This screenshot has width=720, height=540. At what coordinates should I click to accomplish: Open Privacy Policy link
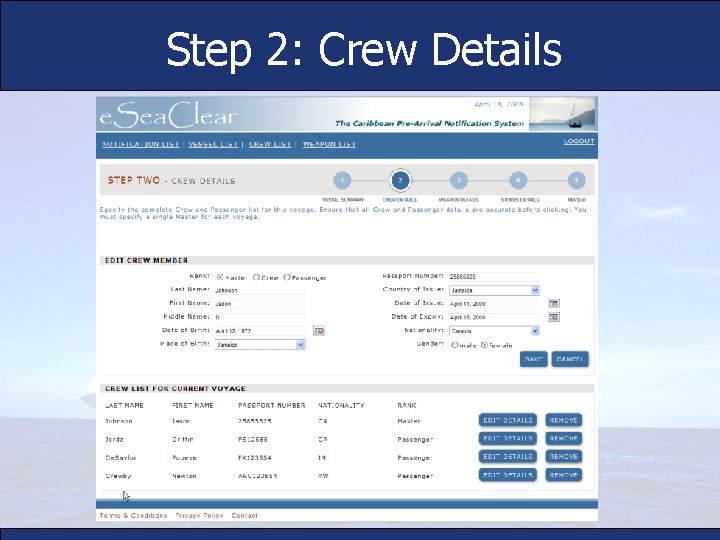pos(199,516)
